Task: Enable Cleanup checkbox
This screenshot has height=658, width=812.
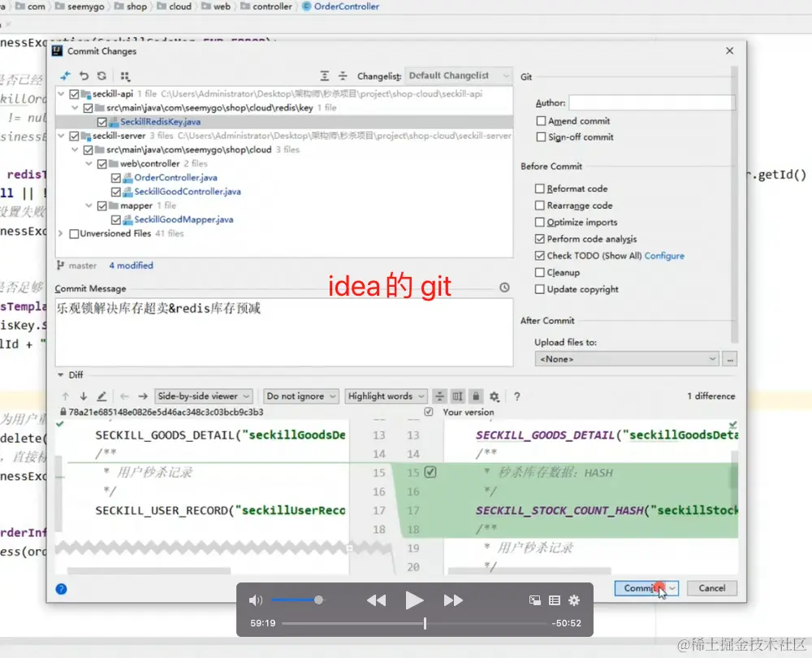Action: point(540,272)
